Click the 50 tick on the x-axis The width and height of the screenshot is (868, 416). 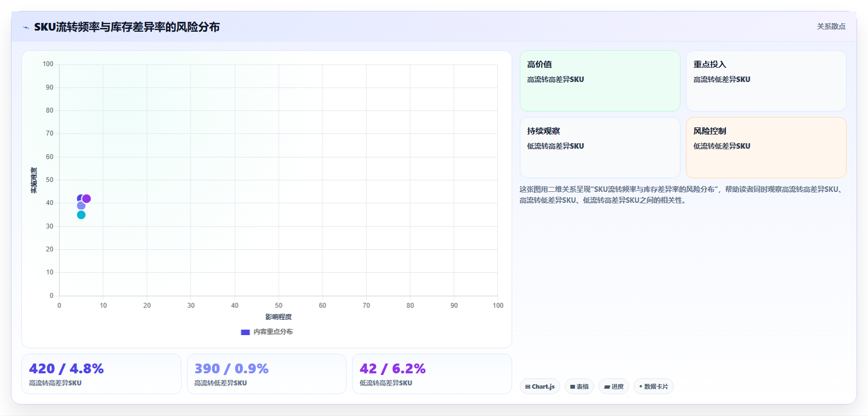pyautogui.click(x=279, y=306)
